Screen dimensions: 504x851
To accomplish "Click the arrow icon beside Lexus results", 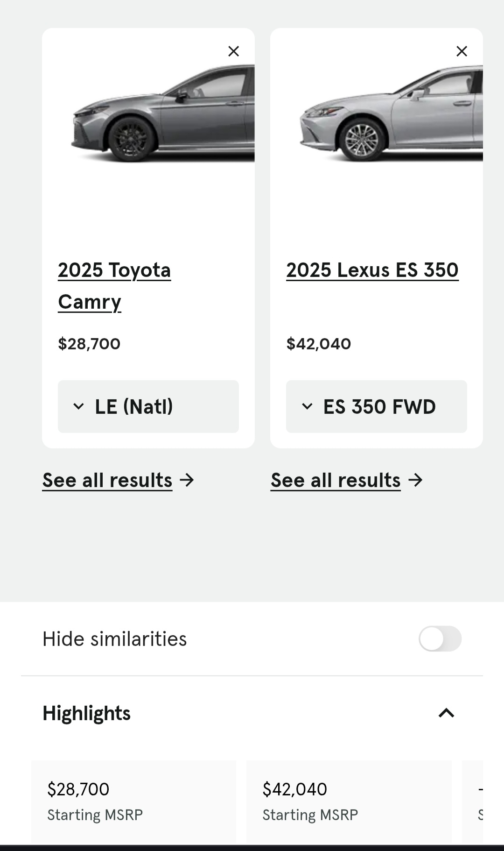I will click(x=415, y=480).
